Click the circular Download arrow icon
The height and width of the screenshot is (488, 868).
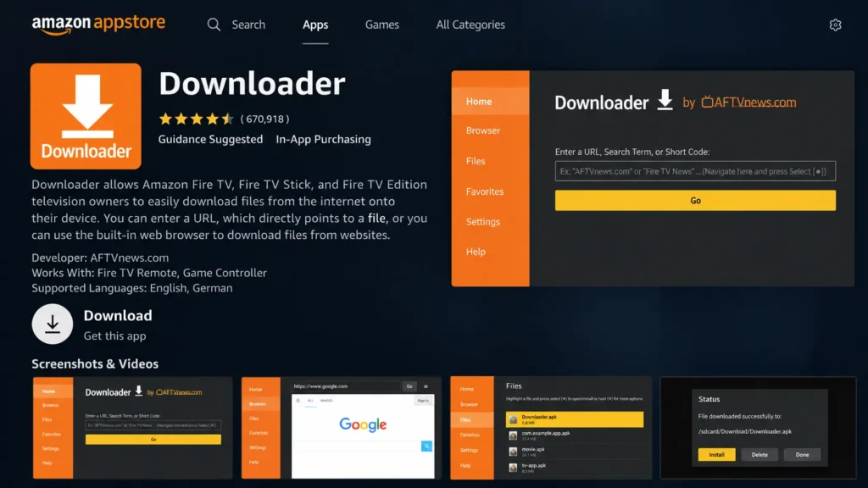click(53, 324)
